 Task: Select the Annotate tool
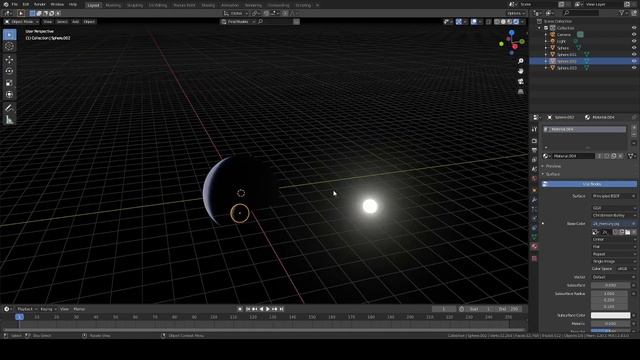point(9,108)
